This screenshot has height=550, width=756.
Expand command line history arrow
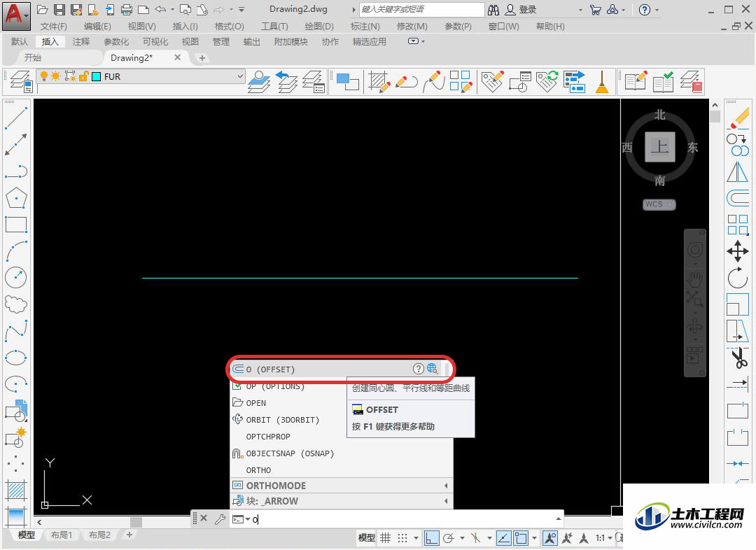click(x=559, y=519)
